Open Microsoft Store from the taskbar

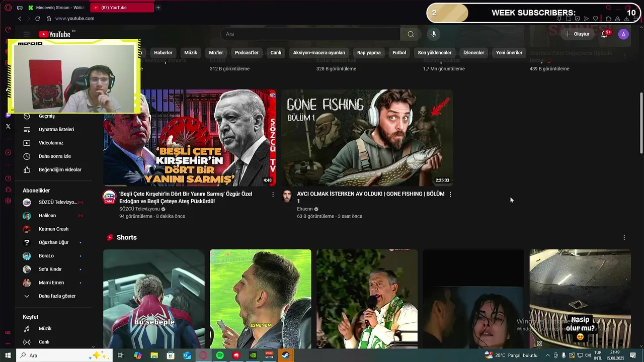[x=171, y=355]
